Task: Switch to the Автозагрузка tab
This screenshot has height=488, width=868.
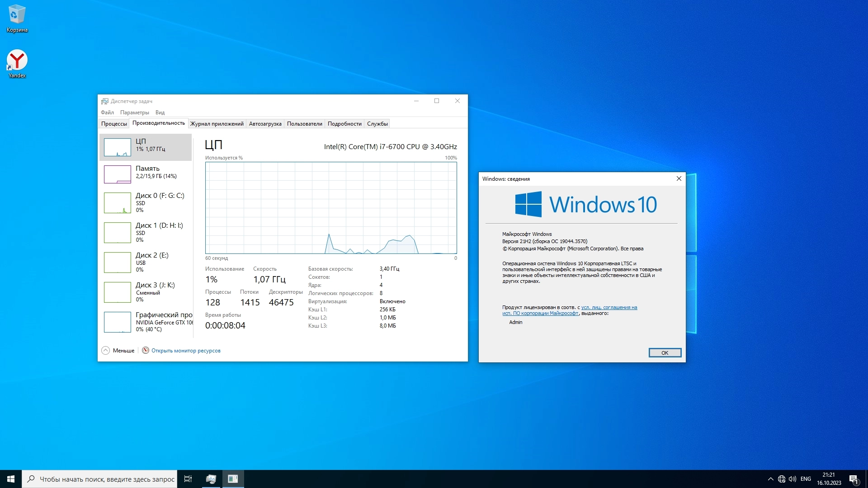Action: pyautogui.click(x=265, y=124)
